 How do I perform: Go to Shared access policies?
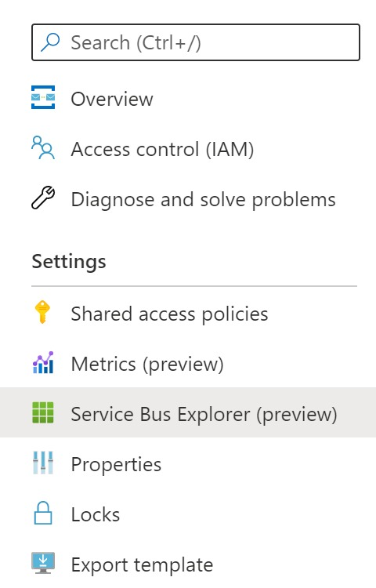pos(188,314)
